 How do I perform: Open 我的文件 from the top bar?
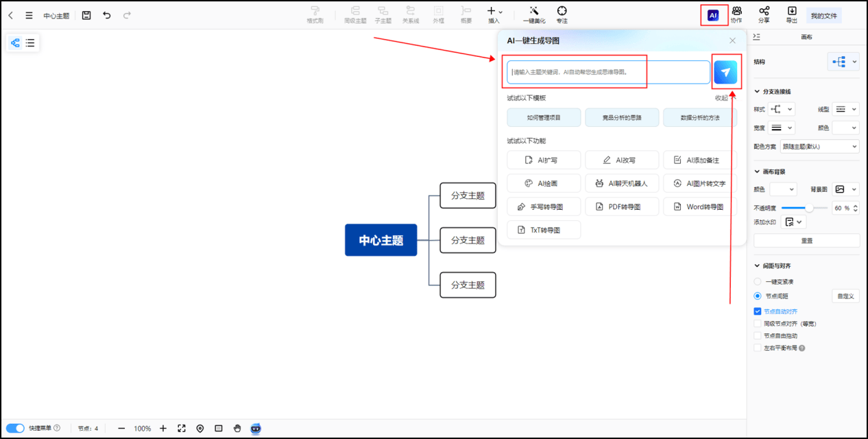(823, 14)
